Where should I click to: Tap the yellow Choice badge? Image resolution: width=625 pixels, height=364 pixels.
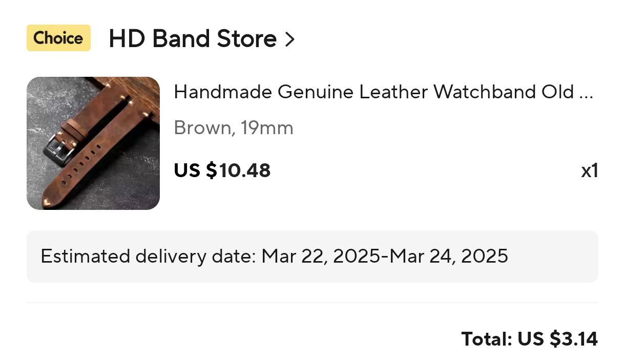(x=58, y=38)
